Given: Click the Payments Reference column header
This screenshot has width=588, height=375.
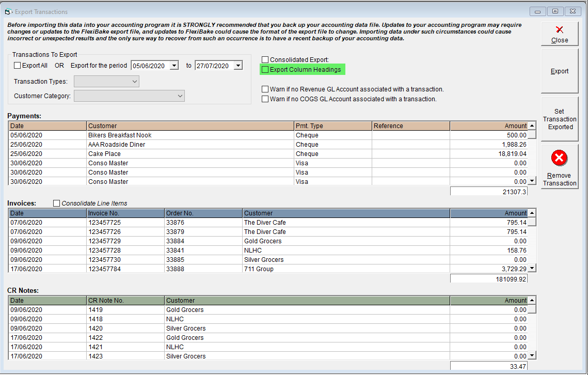Looking at the screenshot, I should pyautogui.click(x=411, y=126).
